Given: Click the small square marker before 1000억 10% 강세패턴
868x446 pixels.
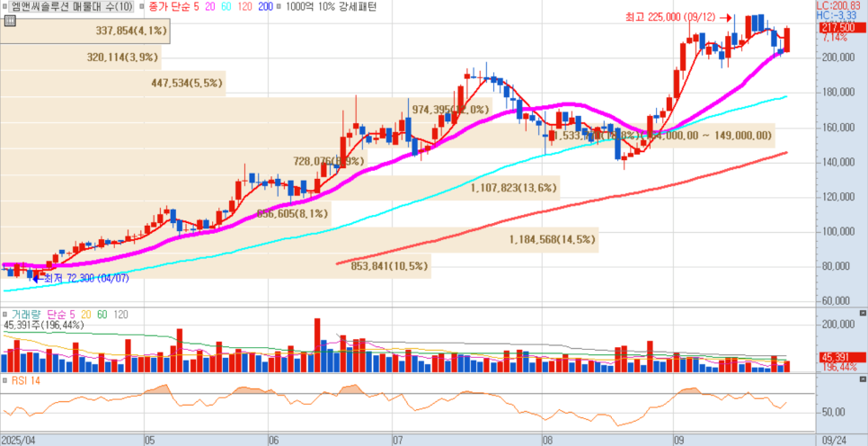Looking at the screenshot, I should click(x=278, y=6).
